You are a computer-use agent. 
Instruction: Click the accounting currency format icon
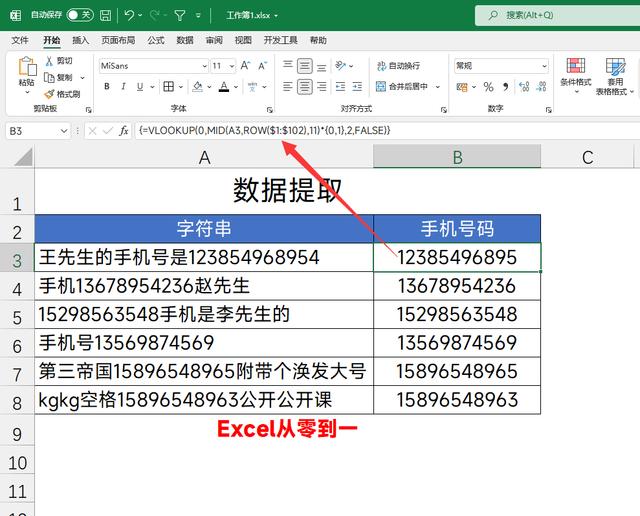pos(462,87)
